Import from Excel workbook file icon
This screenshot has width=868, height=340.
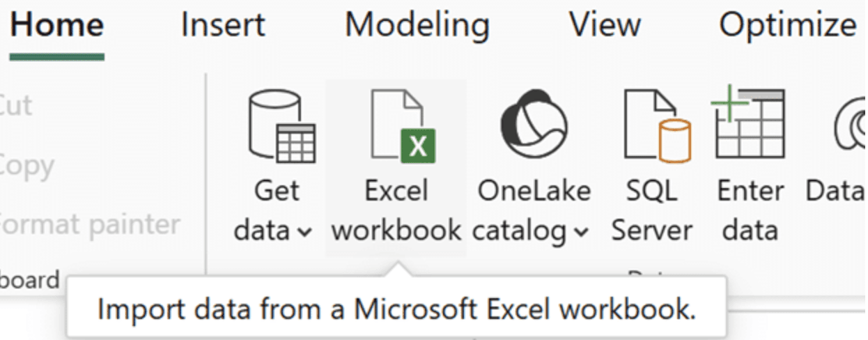403,126
